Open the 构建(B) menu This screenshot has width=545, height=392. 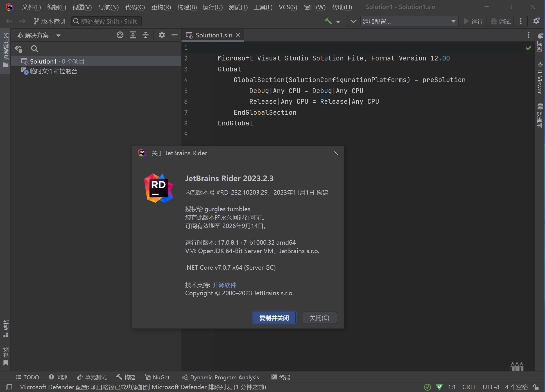tap(187, 7)
